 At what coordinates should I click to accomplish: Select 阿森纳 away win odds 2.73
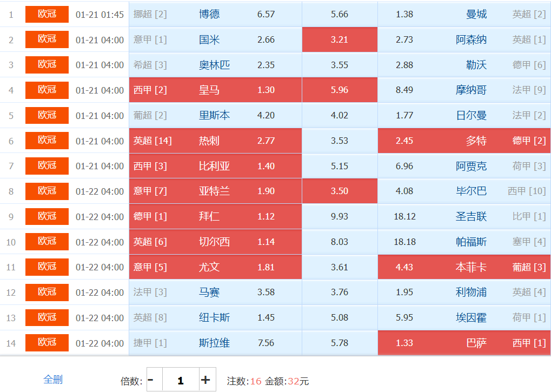coord(463,39)
